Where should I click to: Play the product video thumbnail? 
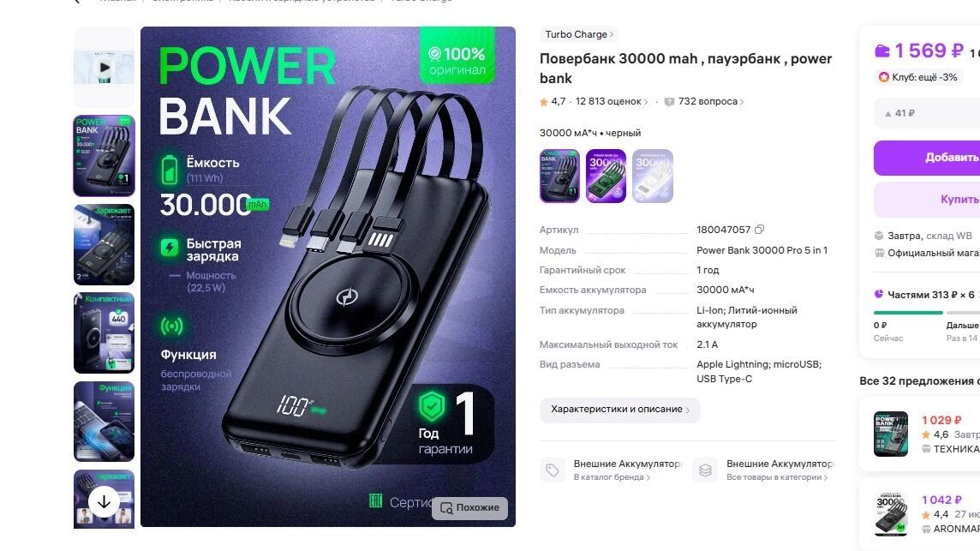[104, 67]
